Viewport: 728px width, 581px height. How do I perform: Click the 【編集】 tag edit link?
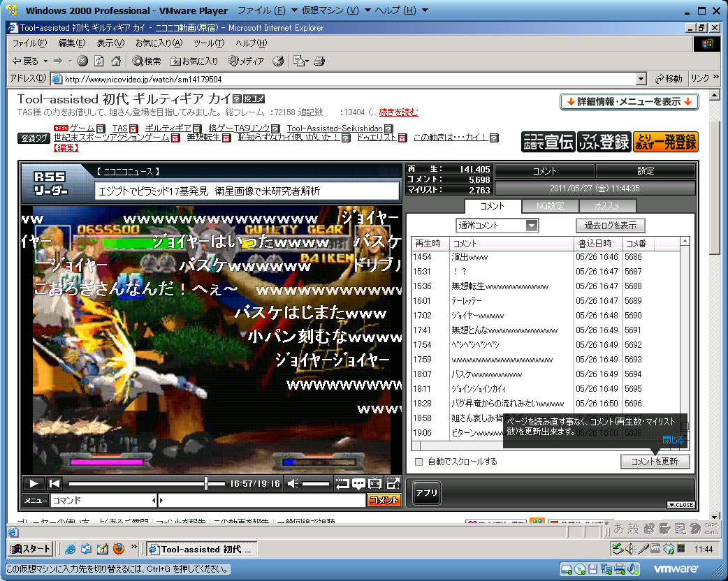(66, 147)
